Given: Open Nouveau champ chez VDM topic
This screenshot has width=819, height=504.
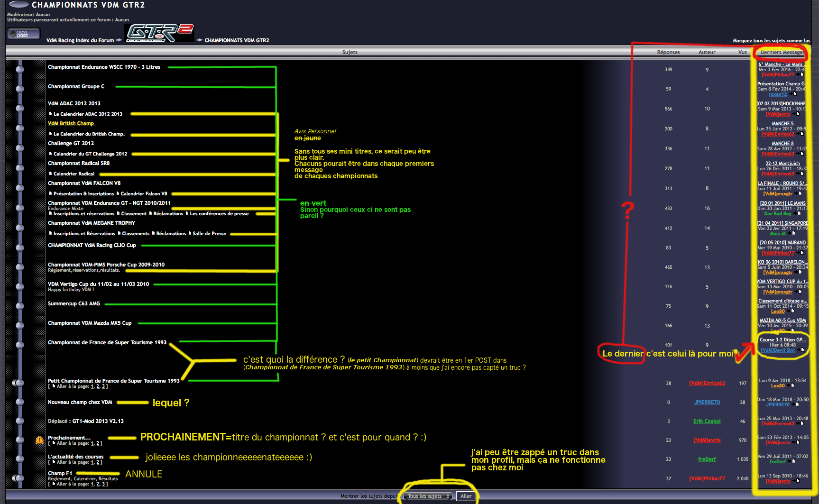Looking at the screenshot, I should coord(80,402).
